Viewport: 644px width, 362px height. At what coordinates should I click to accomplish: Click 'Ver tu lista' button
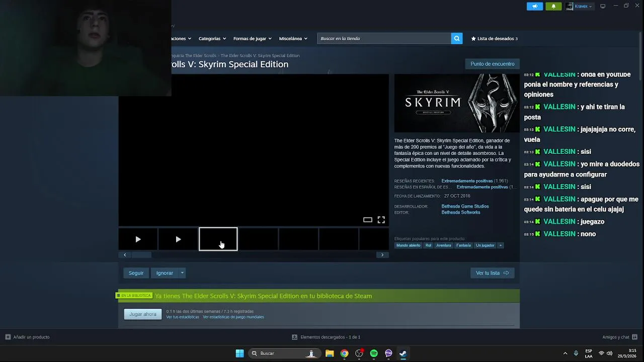pos(492,273)
